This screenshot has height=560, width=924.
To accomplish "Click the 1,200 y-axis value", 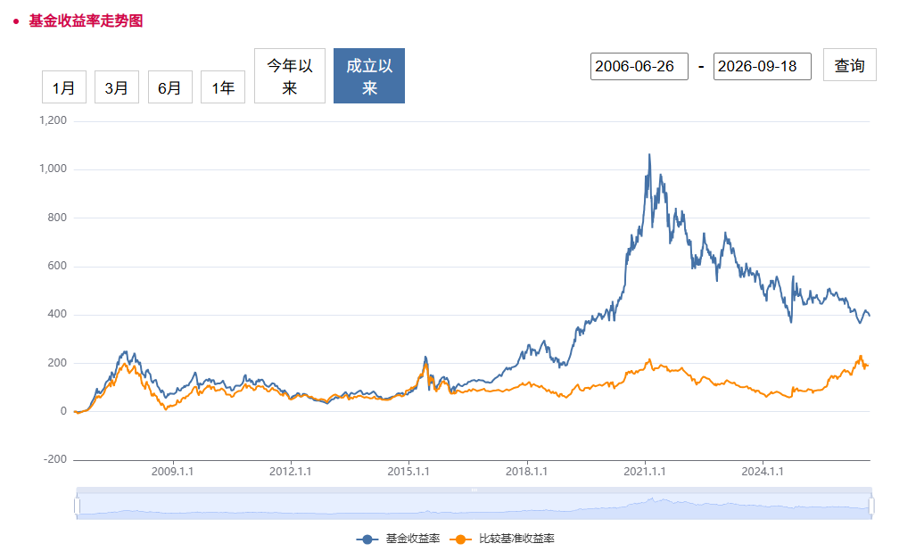I will [53, 120].
